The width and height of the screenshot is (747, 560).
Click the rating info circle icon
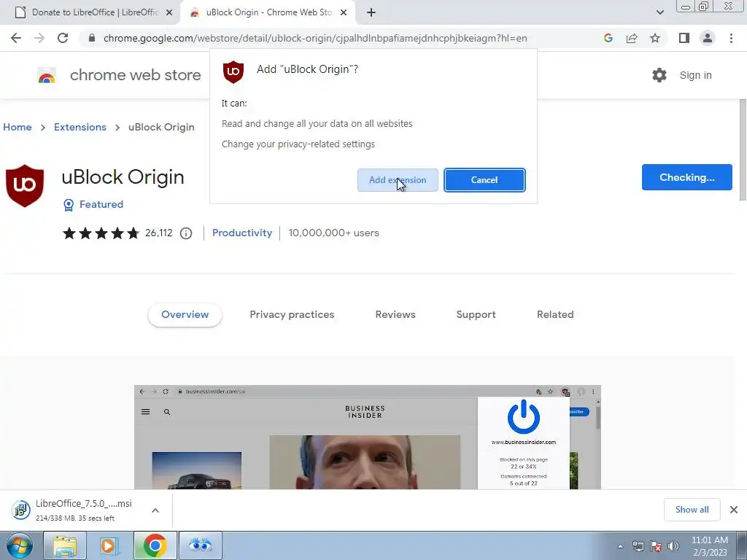pyautogui.click(x=186, y=233)
